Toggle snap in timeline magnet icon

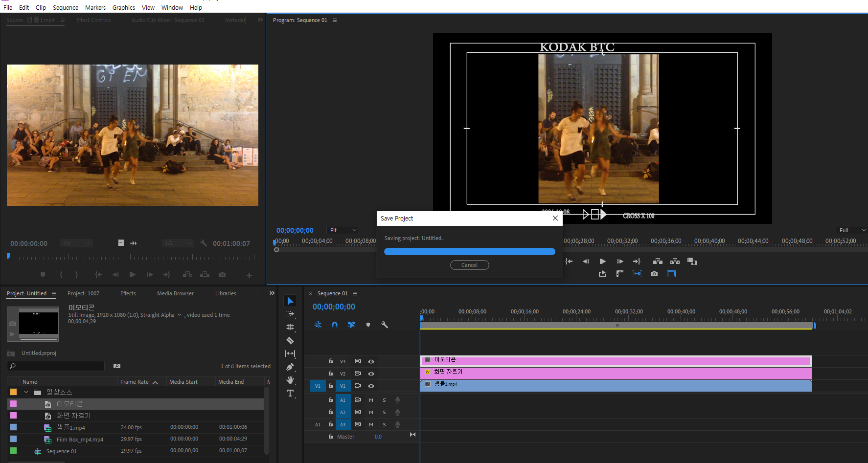(335, 325)
